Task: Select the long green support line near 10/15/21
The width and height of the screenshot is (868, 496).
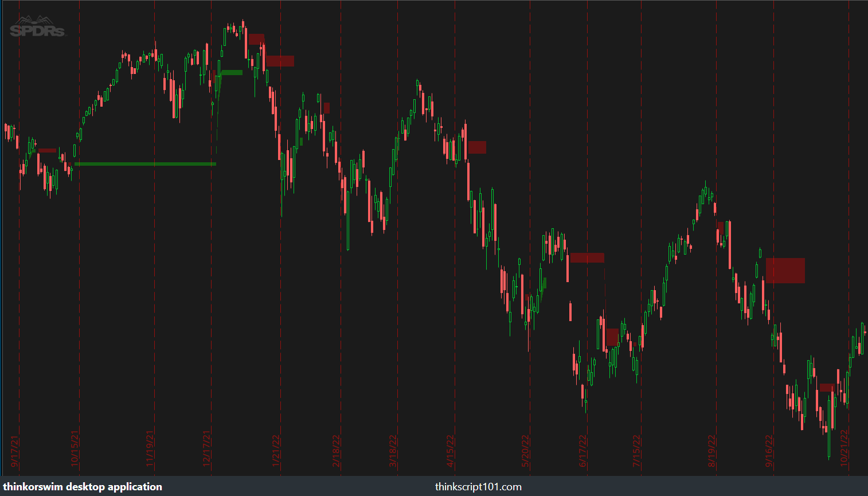Action: point(145,164)
